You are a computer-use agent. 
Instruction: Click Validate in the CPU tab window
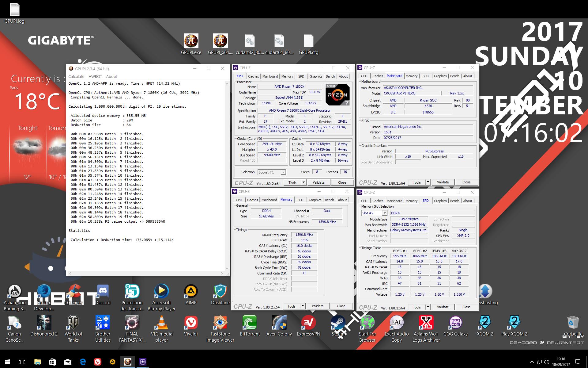pos(318,182)
